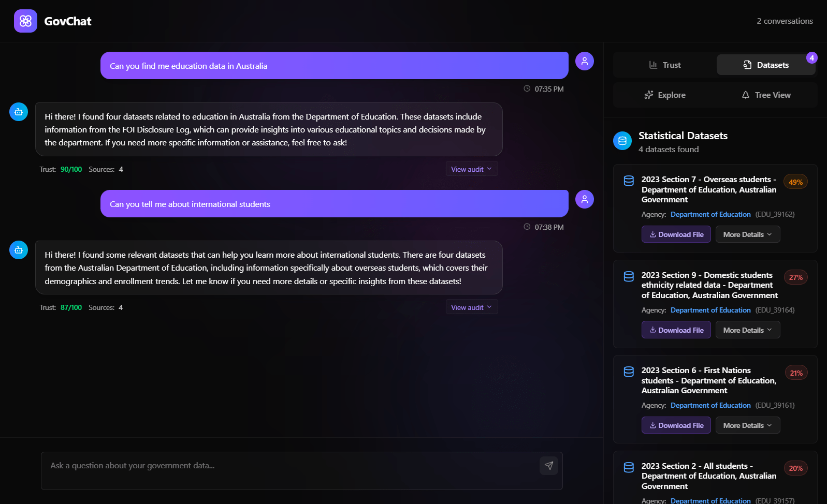This screenshot has width=827, height=504.
Task: Expand View audit for the 87/100 trust reply
Action: point(471,307)
